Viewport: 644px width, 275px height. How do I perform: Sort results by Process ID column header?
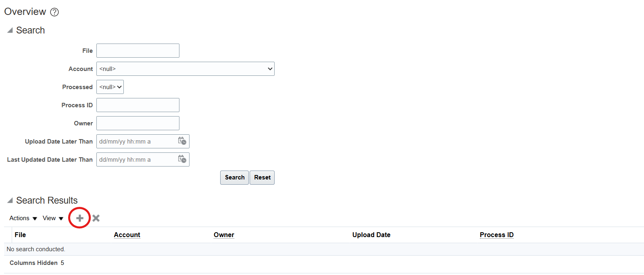[x=496, y=235]
